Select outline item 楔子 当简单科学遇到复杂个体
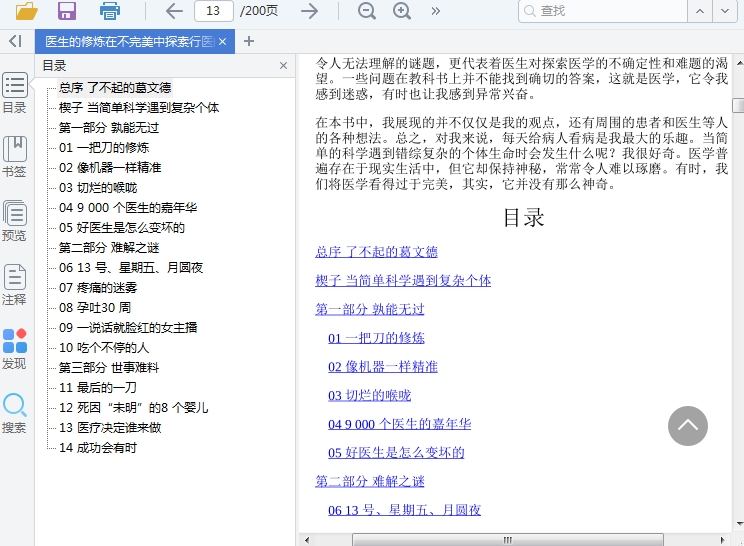This screenshot has height=546, width=744. click(139, 108)
